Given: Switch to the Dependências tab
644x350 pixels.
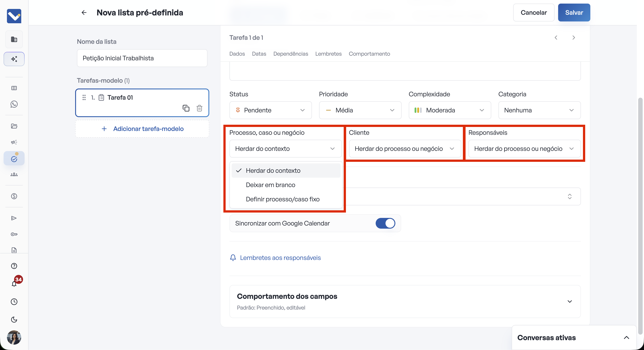Looking at the screenshot, I should [x=290, y=54].
